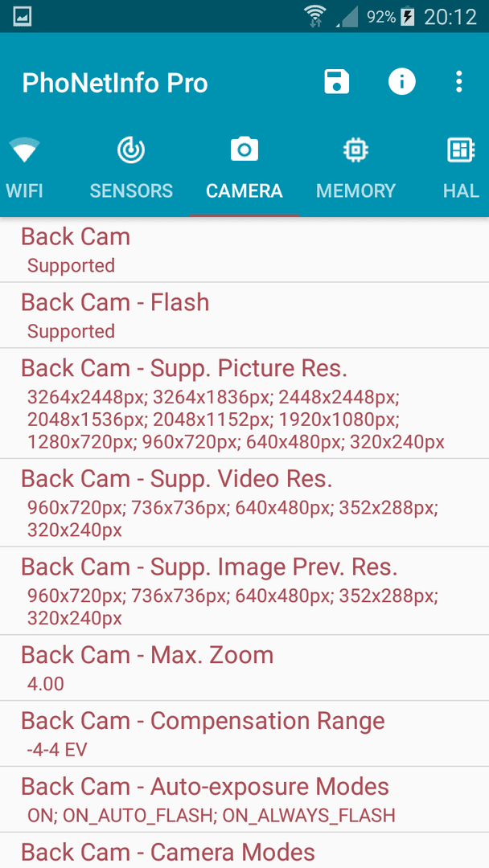Tap Back Cam - Compensation Range entry

tap(244, 734)
